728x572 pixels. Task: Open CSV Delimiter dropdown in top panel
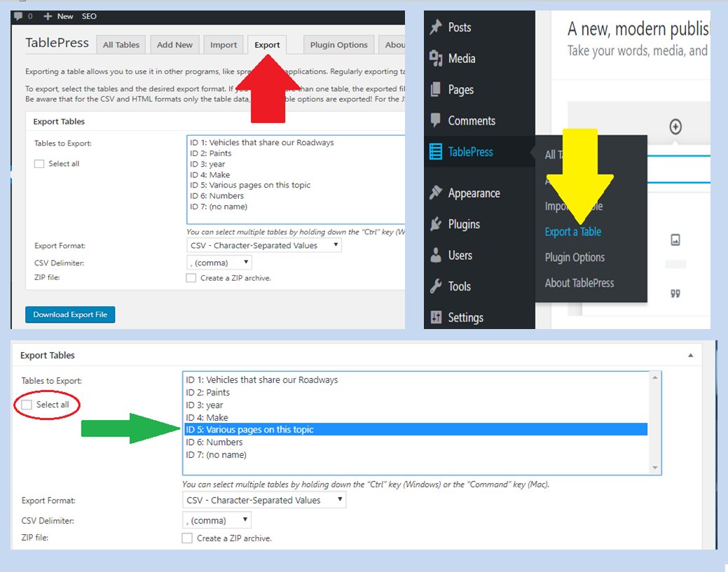point(219,263)
